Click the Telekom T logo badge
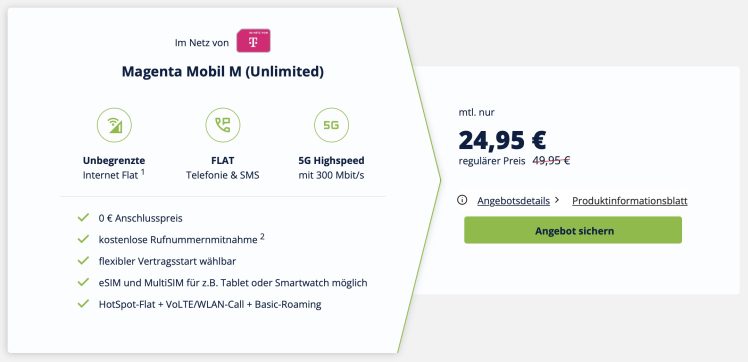 (253, 41)
